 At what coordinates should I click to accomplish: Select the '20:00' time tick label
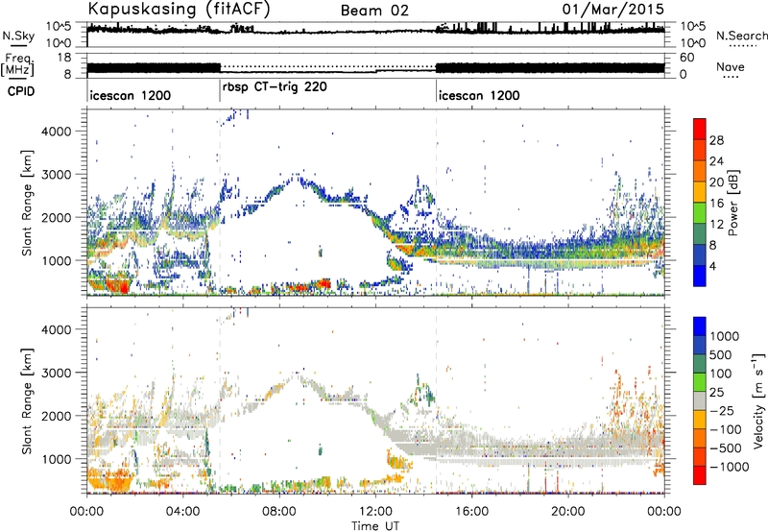tap(568, 512)
